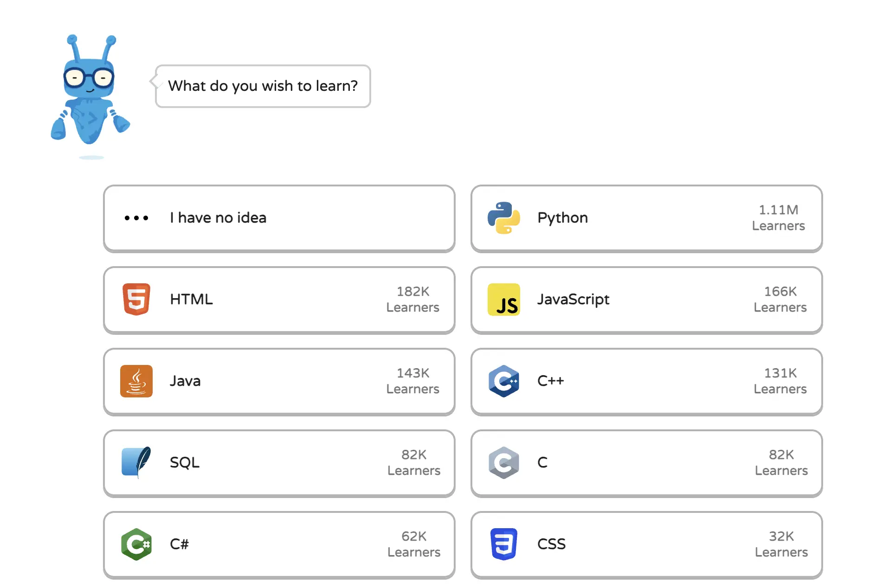Click the SQL feather icon
Image resolution: width=889 pixels, height=588 pixels.
[136, 462]
